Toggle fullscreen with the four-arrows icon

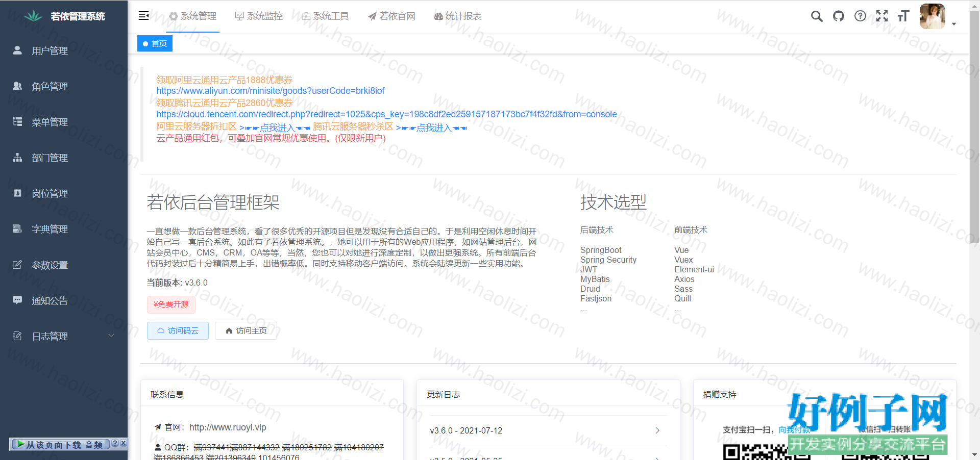click(x=882, y=16)
